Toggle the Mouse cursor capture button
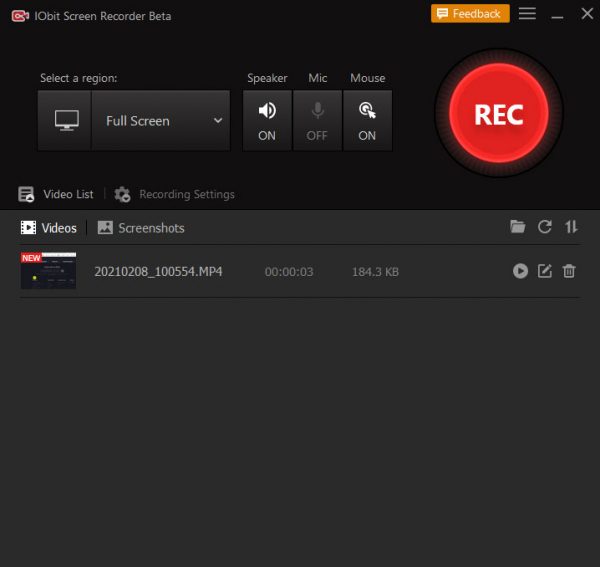 pyautogui.click(x=367, y=120)
